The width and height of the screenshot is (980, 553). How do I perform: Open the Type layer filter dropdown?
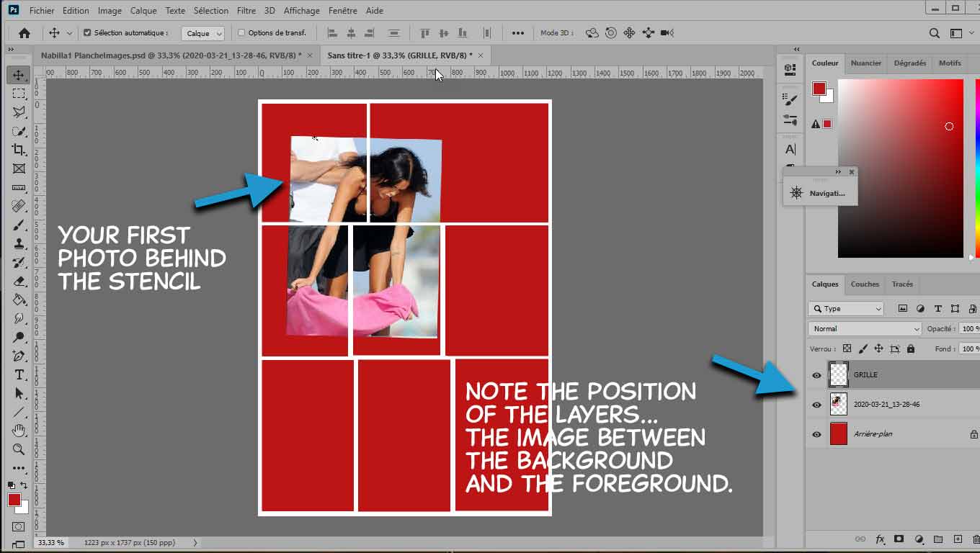[846, 309]
